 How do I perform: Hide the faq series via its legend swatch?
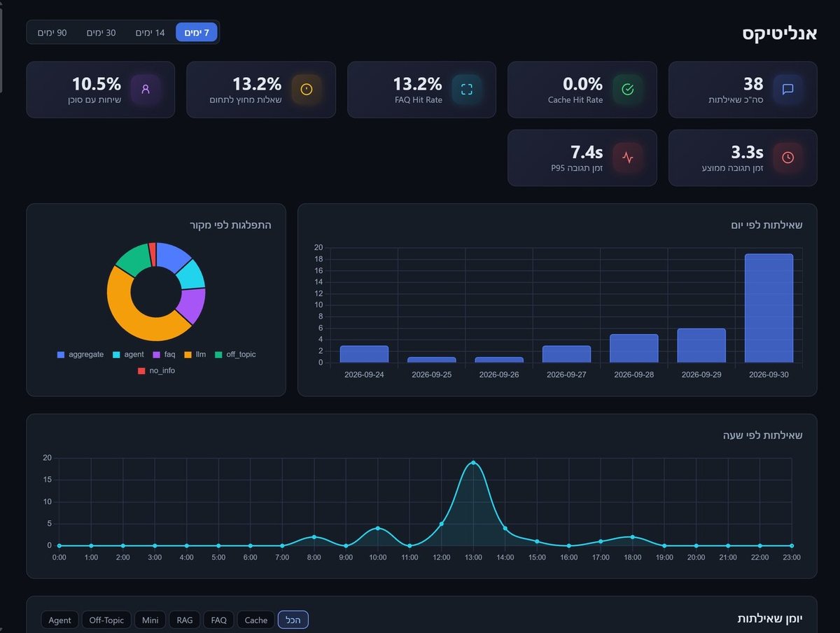pos(157,354)
